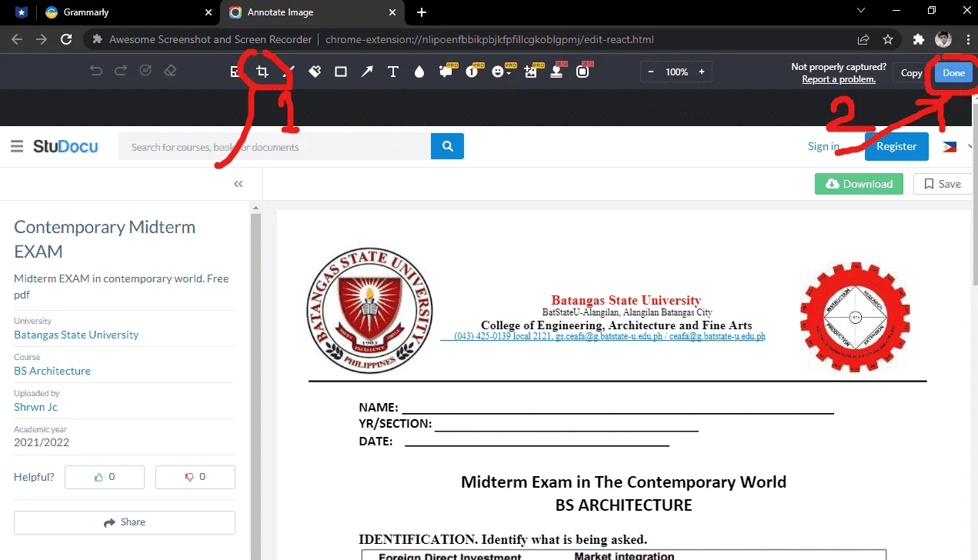This screenshot has height=560, width=978.
Task: Go forward in browser history
Action: point(42,39)
